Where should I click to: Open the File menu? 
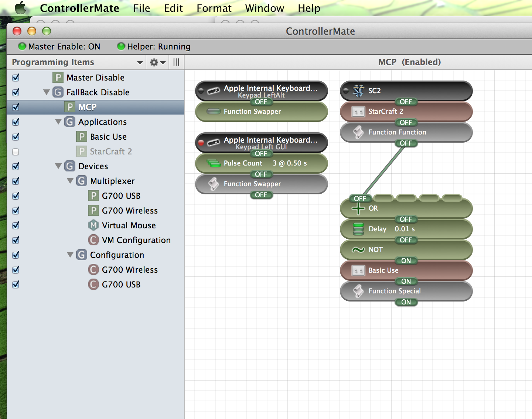pos(141,8)
